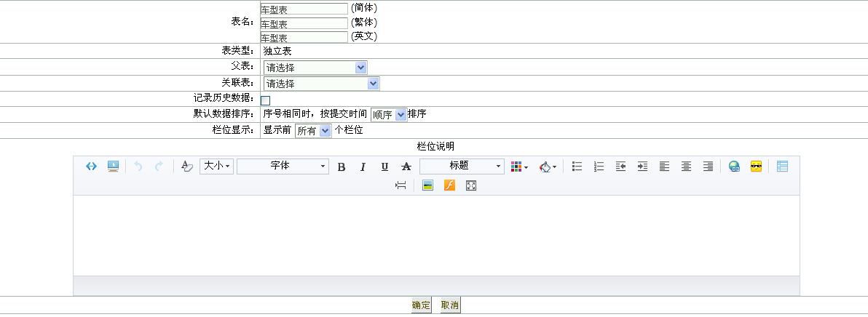Toggle fullscreen editor mode icon

point(471,185)
